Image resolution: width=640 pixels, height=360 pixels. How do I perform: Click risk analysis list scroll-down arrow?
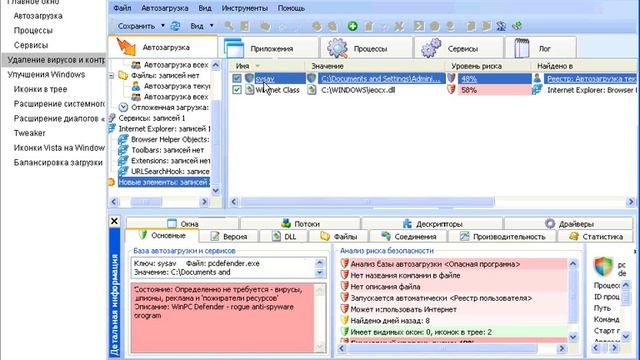click(x=573, y=337)
